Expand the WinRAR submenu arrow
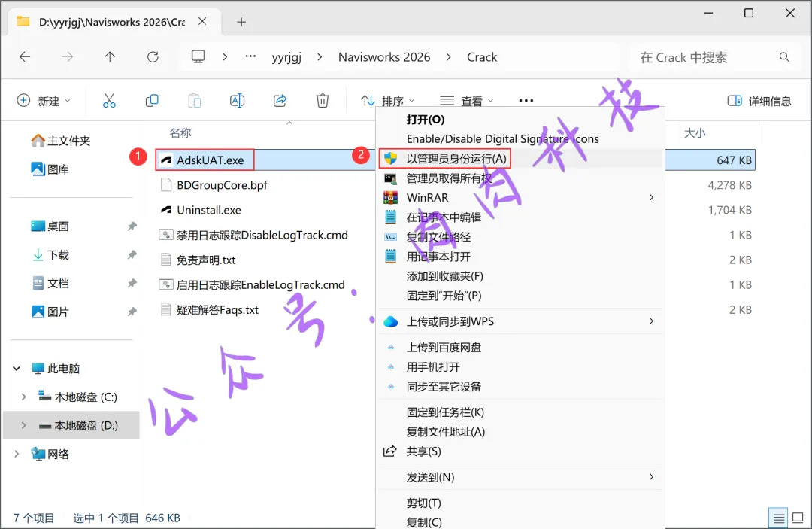The image size is (812, 529). (651, 197)
